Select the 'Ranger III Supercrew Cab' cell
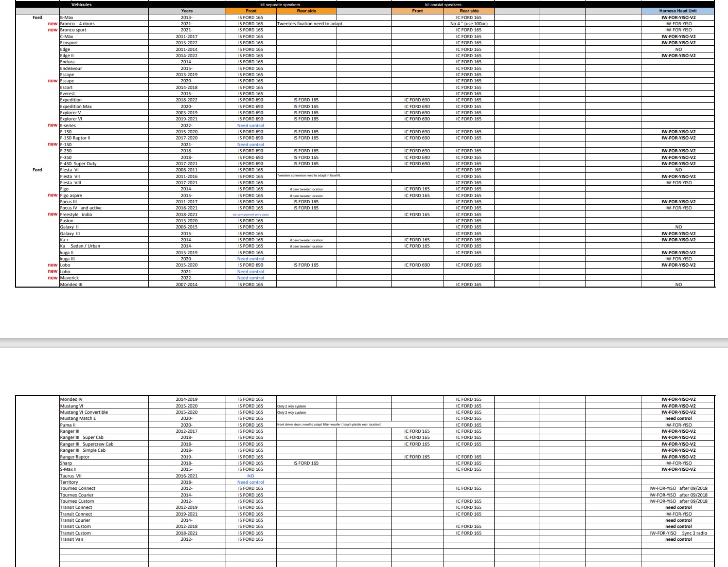This screenshot has height=567, width=728. click(x=104, y=444)
